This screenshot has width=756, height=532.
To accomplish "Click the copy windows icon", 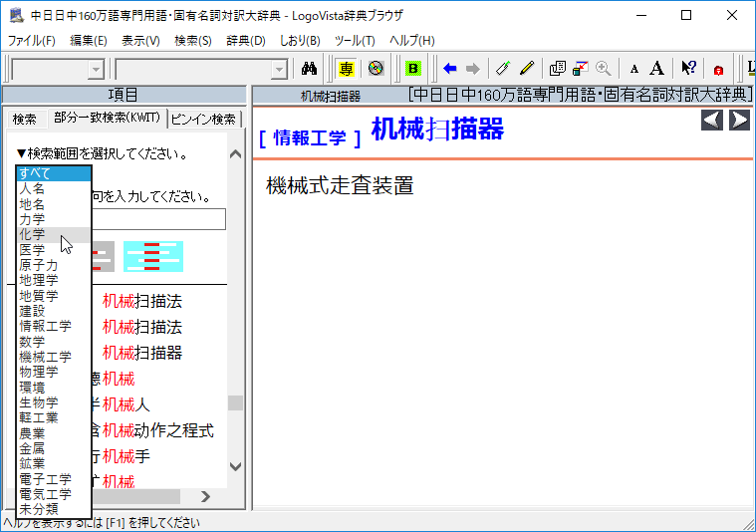I will [558, 69].
